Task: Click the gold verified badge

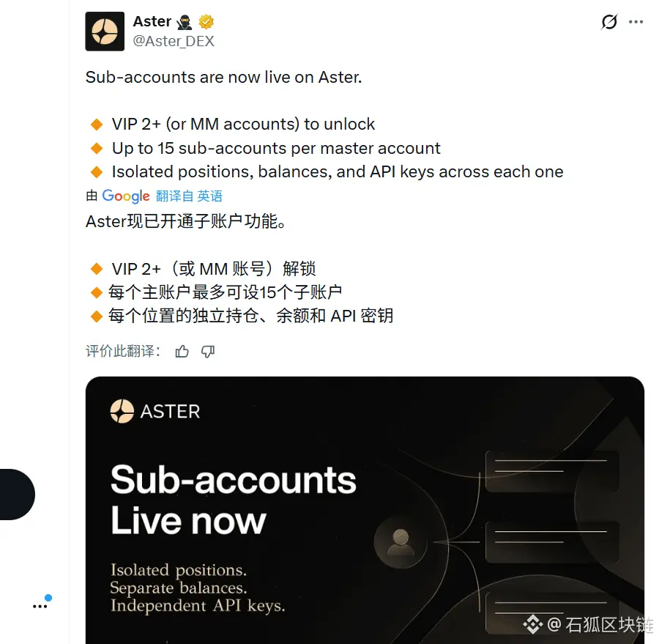Action: [206, 21]
